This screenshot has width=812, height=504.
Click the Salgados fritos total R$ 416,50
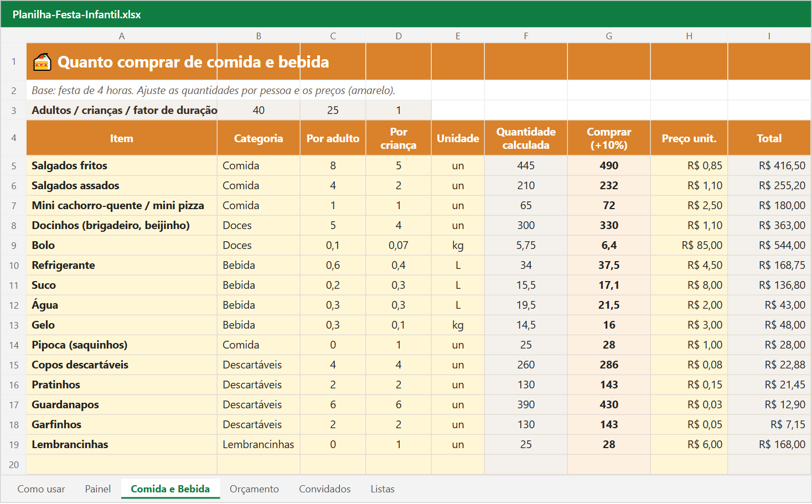[769, 166]
